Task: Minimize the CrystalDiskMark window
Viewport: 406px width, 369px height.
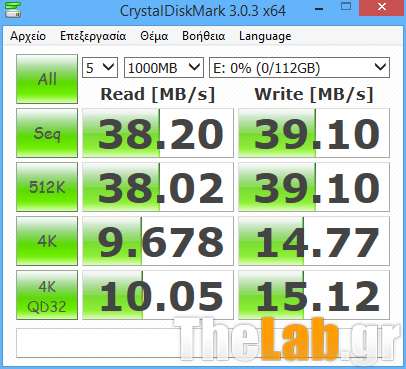Action: (319, 9)
